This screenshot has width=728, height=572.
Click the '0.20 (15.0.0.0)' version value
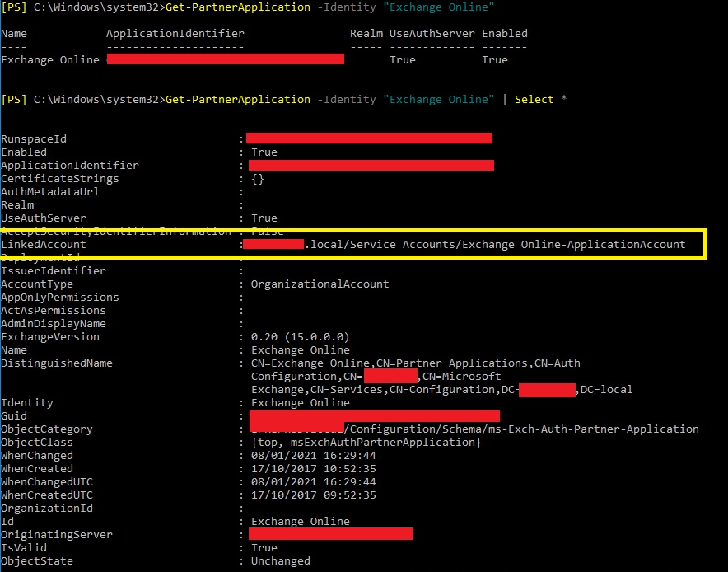(301, 336)
